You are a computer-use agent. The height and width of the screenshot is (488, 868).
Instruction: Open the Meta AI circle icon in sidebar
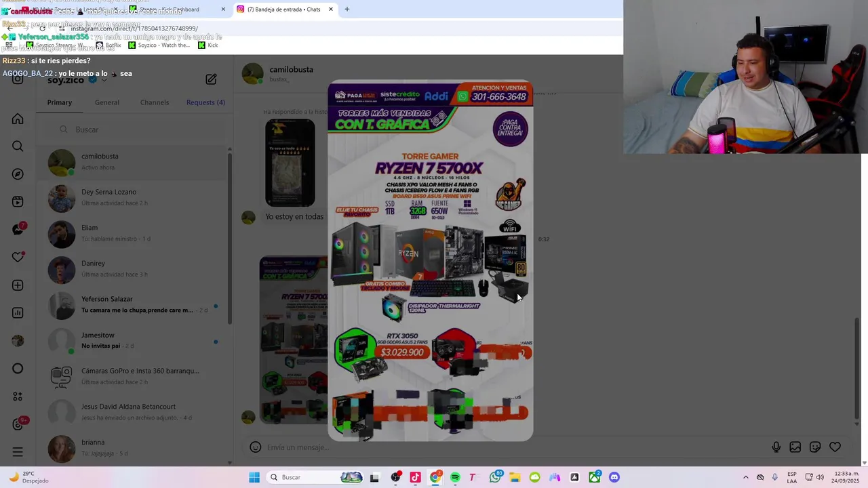click(x=18, y=369)
